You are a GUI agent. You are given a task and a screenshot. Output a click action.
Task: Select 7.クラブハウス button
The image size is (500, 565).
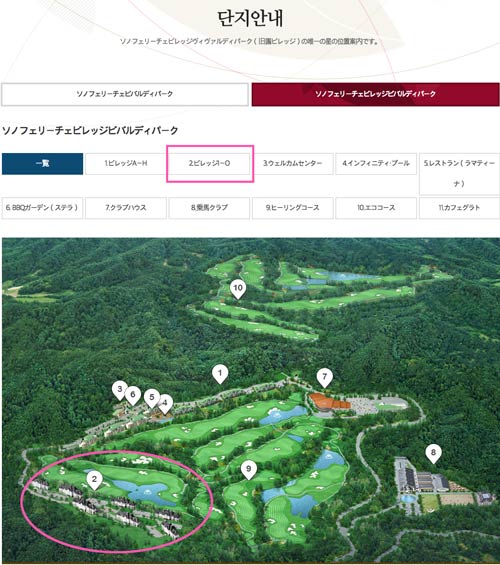point(126,208)
